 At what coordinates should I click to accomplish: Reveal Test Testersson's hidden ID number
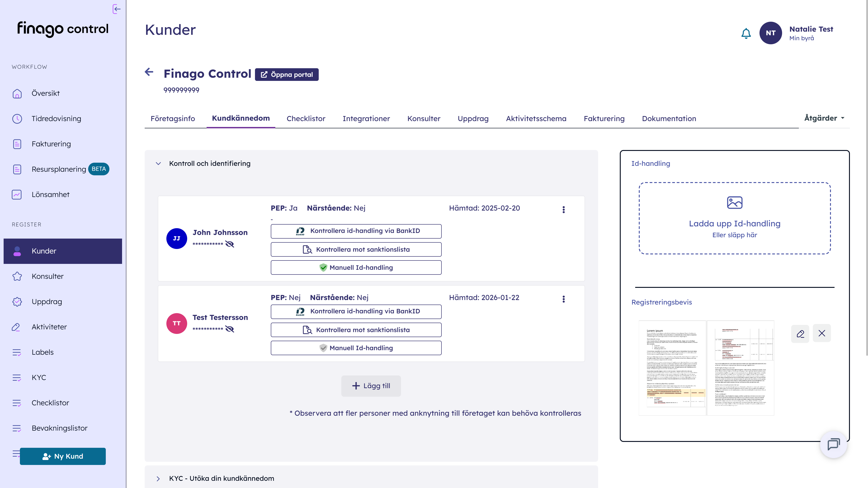pos(230,329)
